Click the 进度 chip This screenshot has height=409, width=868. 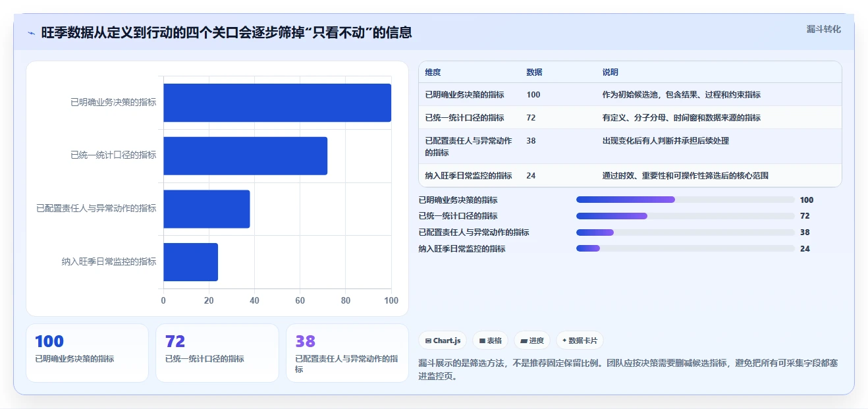pos(532,341)
